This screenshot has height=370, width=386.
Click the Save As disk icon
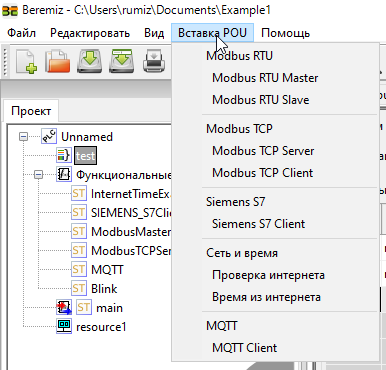122,61
